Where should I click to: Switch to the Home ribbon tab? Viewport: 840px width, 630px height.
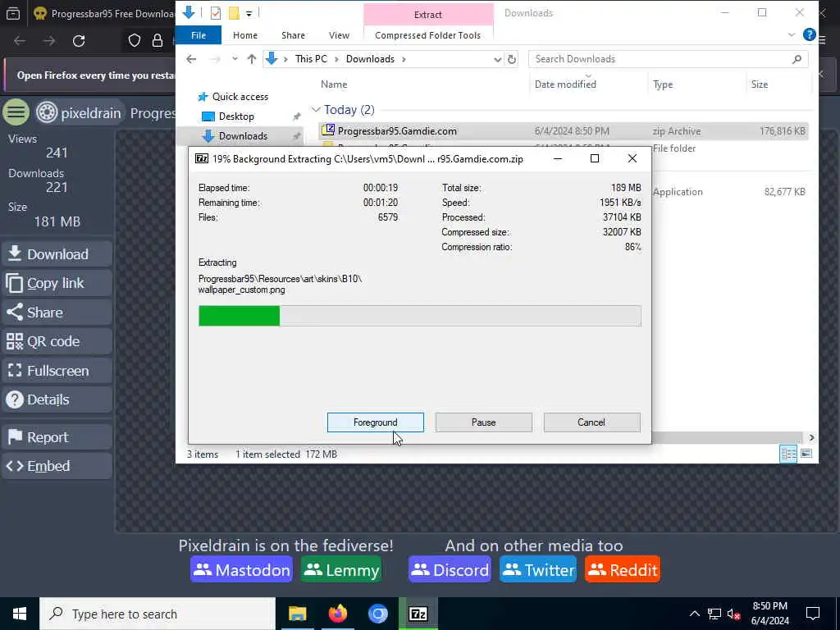[x=244, y=35]
